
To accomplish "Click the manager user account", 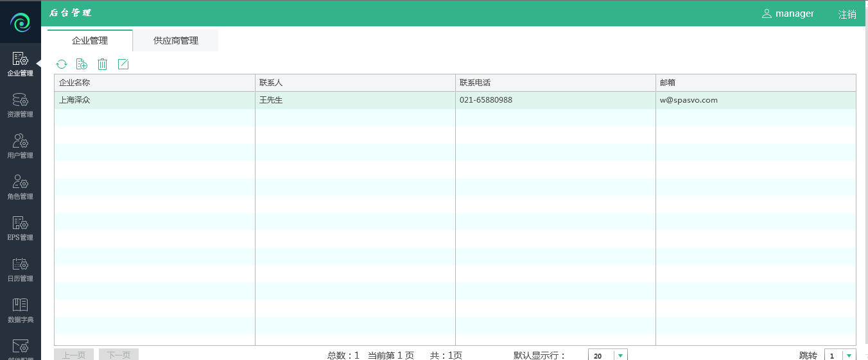I will tap(788, 13).
